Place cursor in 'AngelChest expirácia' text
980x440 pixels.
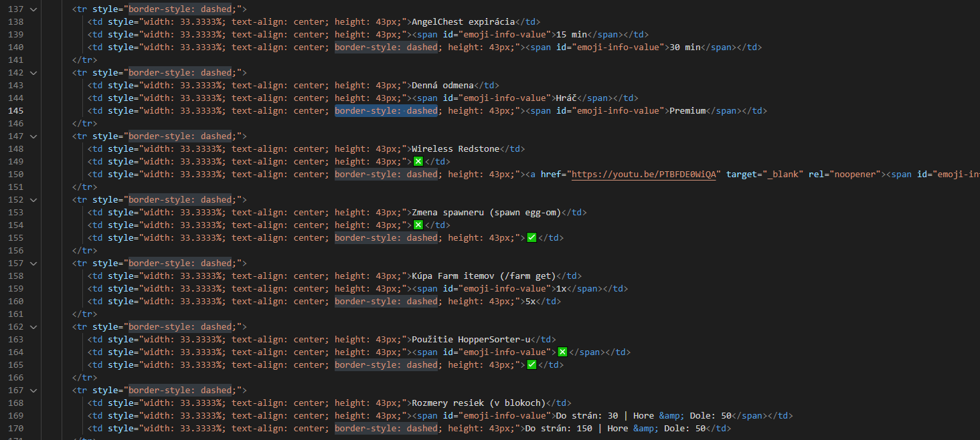[463, 22]
